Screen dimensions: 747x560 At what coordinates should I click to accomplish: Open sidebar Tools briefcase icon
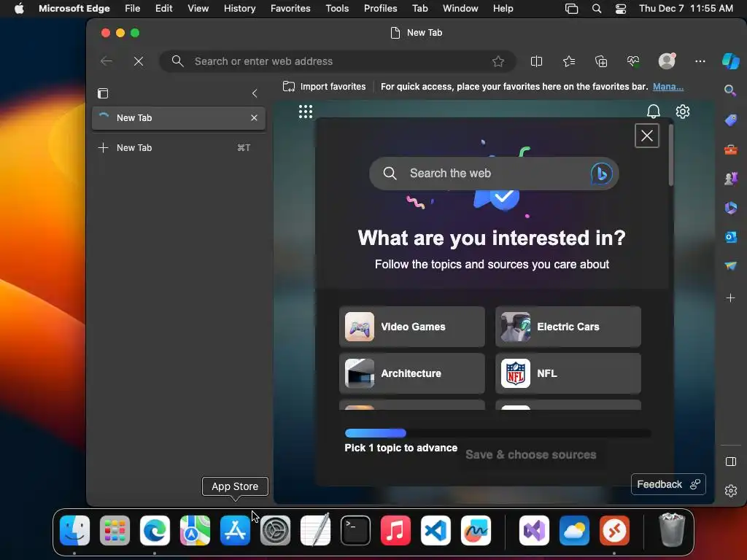coord(731,150)
